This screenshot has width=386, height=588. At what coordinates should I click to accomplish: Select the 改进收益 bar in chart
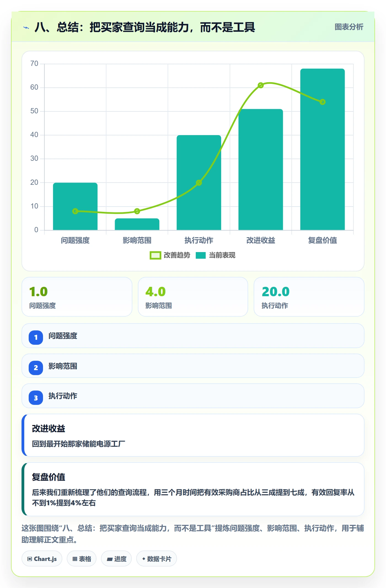pyautogui.click(x=261, y=170)
